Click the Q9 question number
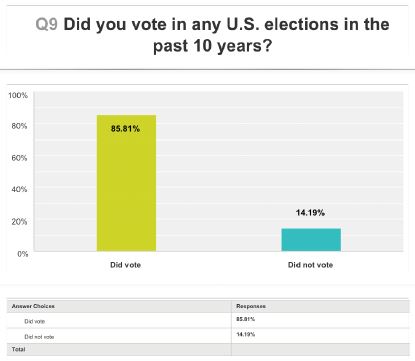The image size is (415, 361). (x=46, y=24)
